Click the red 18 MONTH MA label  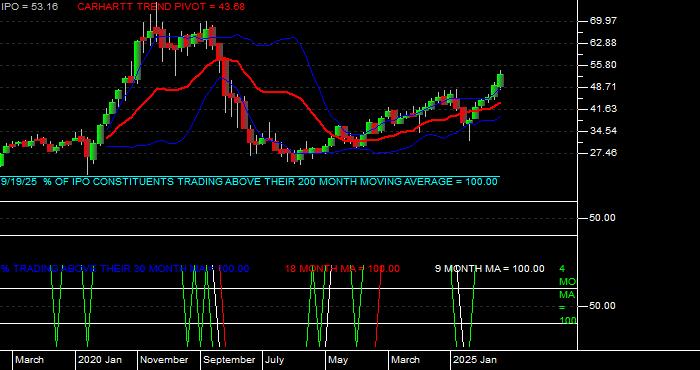point(342,269)
